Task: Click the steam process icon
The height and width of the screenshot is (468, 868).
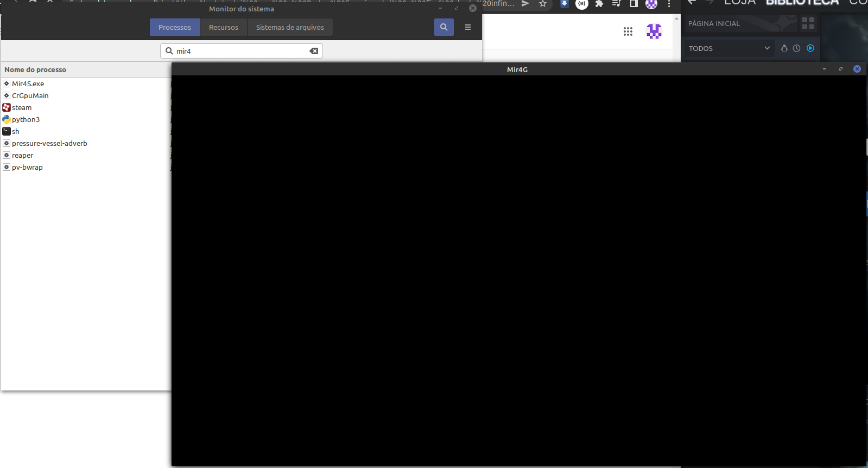Action: tap(7, 107)
